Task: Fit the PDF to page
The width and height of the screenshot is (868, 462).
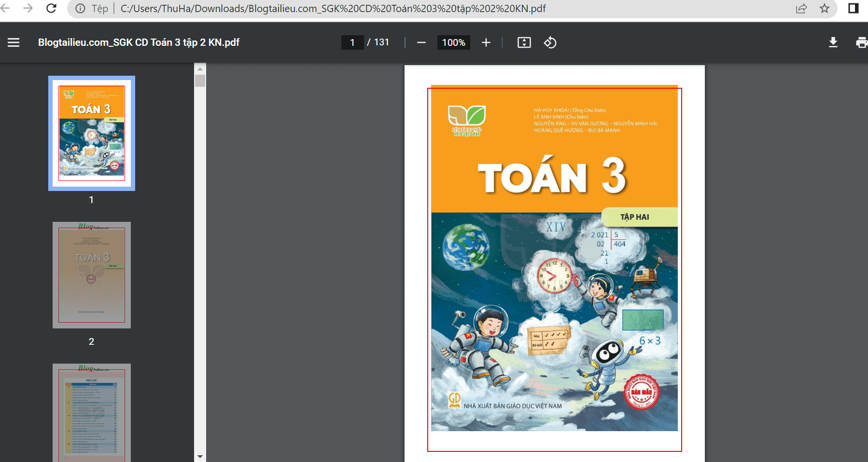Action: pos(524,42)
